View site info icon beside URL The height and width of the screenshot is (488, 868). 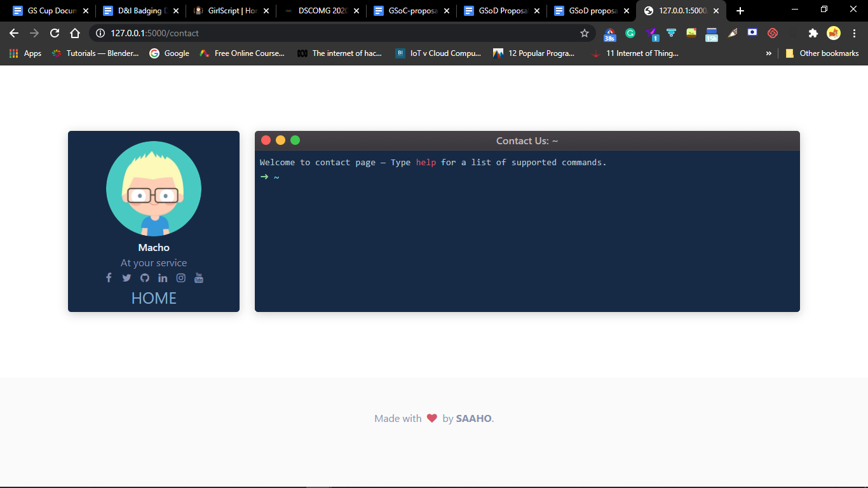100,33
